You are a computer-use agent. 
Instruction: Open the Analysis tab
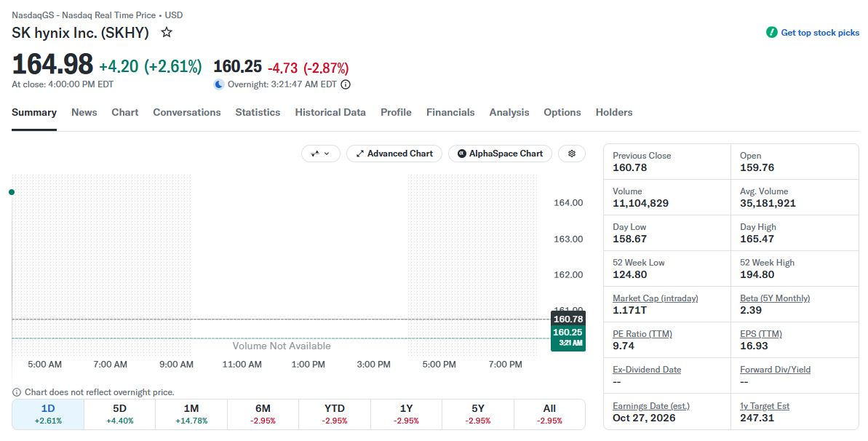(x=509, y=113)
